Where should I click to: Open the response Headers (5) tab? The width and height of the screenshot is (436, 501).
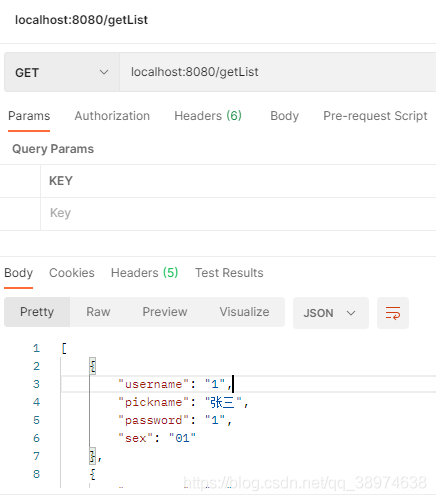(145, 273)
